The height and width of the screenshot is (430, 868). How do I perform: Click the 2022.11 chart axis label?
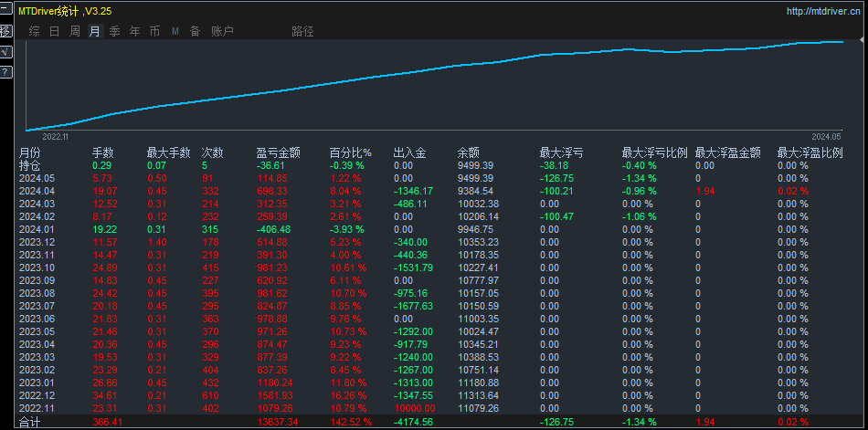coord(55,137)
